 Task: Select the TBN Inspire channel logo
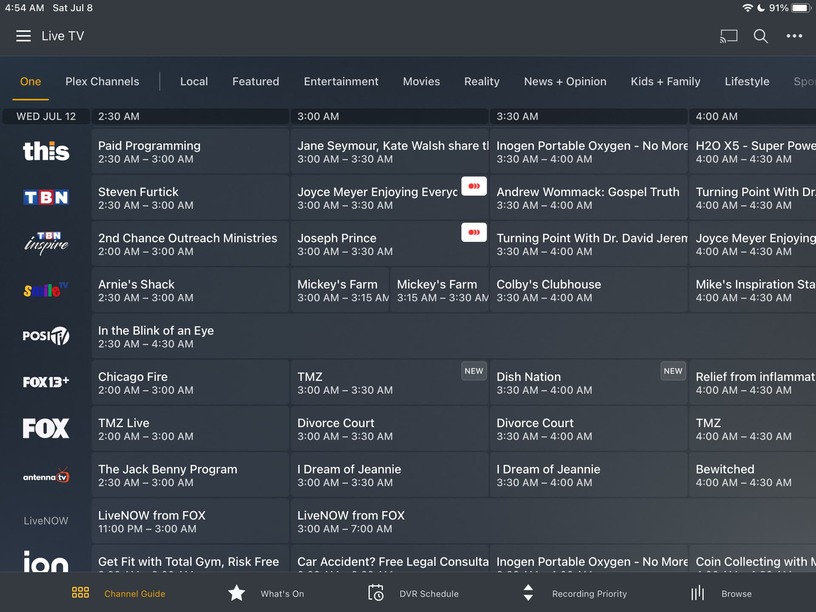click(46, 243)
